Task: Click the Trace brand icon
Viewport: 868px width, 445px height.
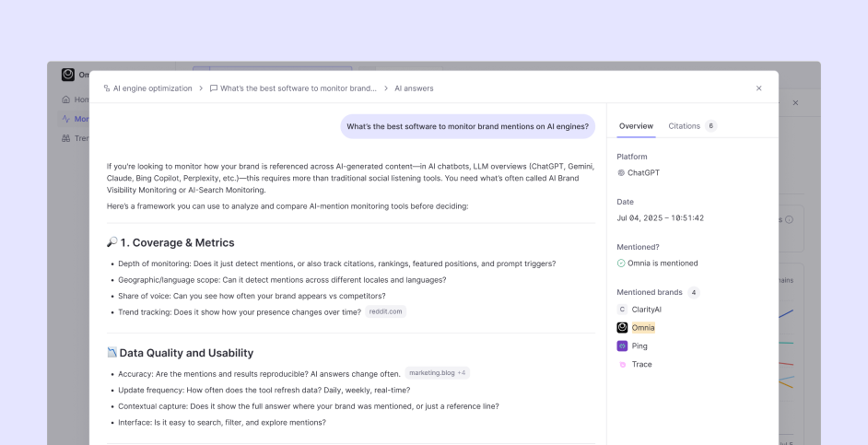Action: (x=622, y=364)
